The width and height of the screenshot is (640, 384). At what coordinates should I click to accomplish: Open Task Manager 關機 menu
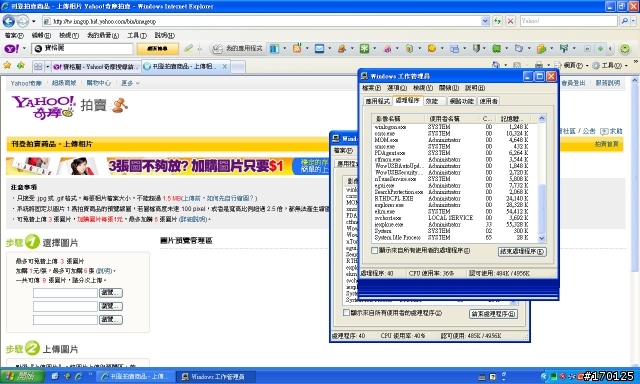pyautogui.click(x=449, y=88)
